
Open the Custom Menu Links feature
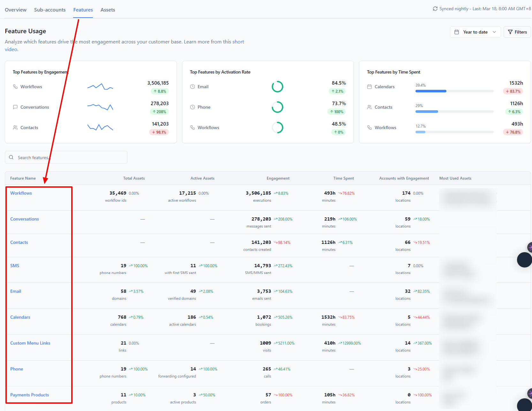pos(30,343)
